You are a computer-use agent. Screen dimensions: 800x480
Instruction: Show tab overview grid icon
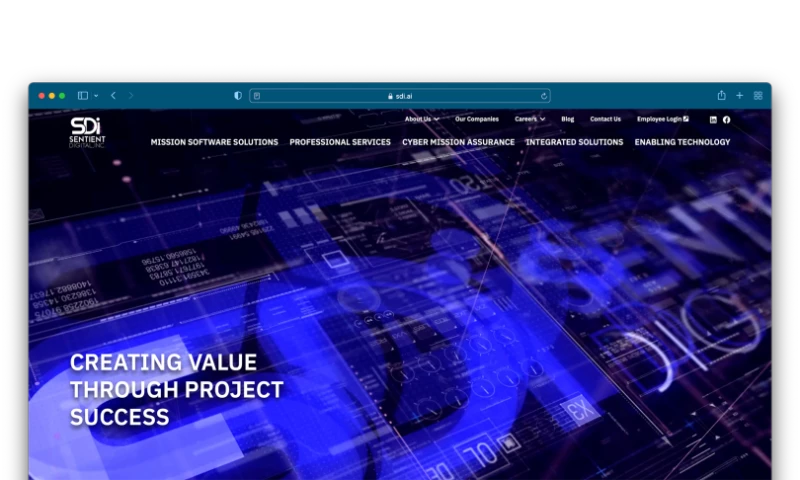coord(758,95)
